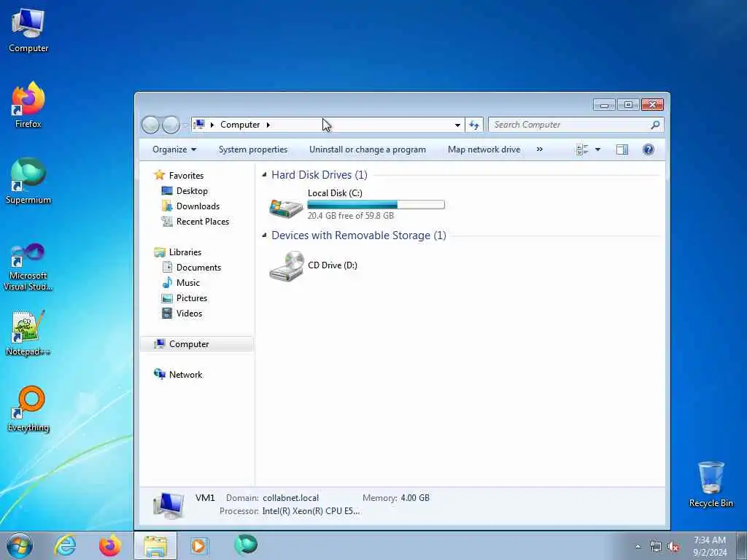Click the VM1 computer name
The height and width of the screenshot is (560, 747).
pyautogui.click(x=205, y=497)
